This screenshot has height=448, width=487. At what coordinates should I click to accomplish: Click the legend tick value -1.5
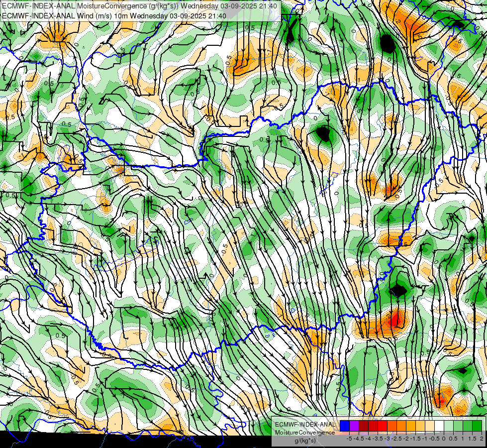click(415, 439)
